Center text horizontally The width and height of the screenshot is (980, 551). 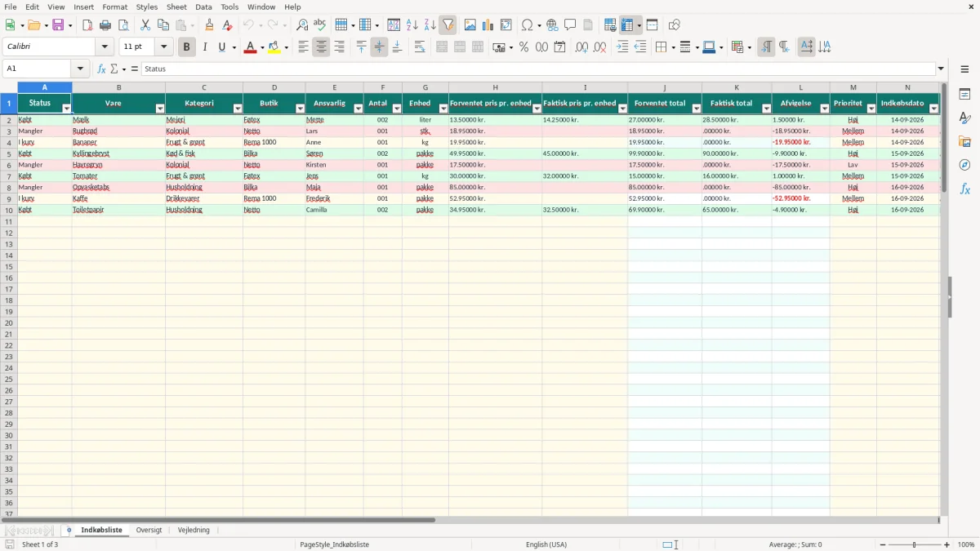coord(322,47)
